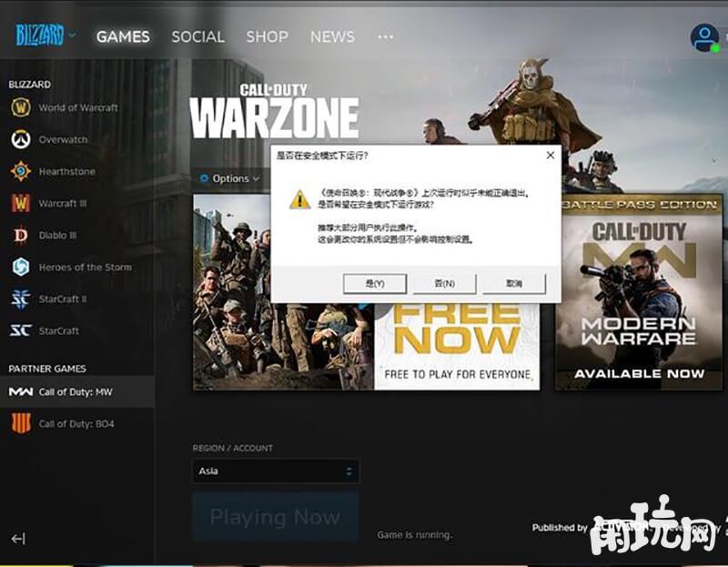Click the Heroes of the Storm icon

pyautogui.click(x=21, y=267)
